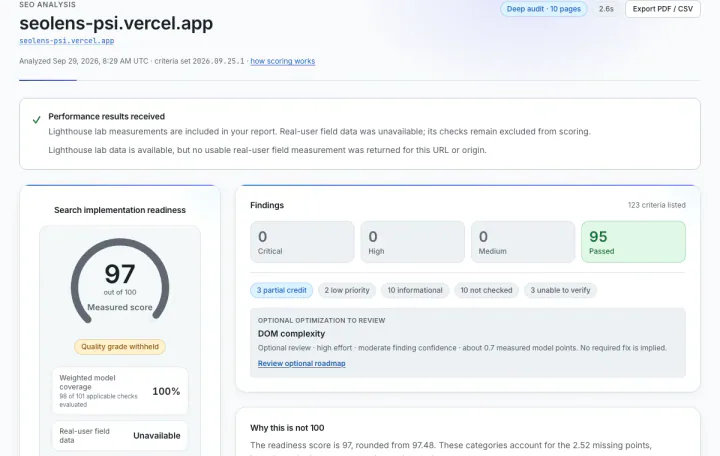Click the seolens-psi.vercel.app page heading
720x456 pixels.
coord(116,23)
